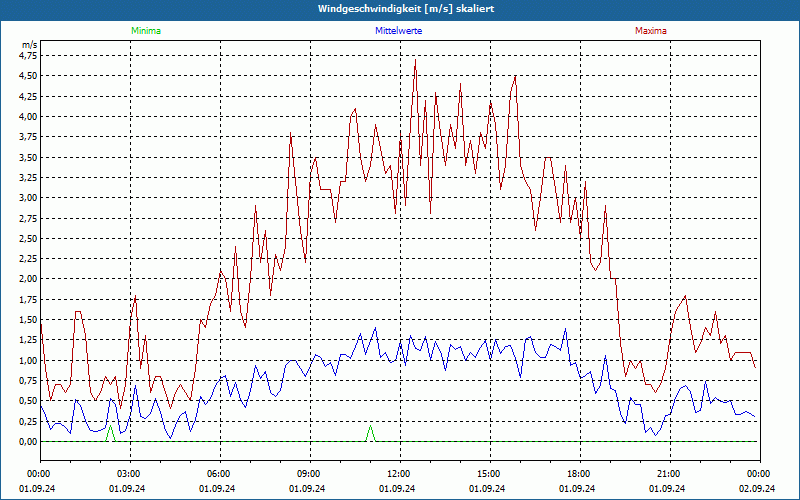This screenshot has width=800, height=500.
Task: Click the 0,00 y-axis value
Action: coord(28,441)
